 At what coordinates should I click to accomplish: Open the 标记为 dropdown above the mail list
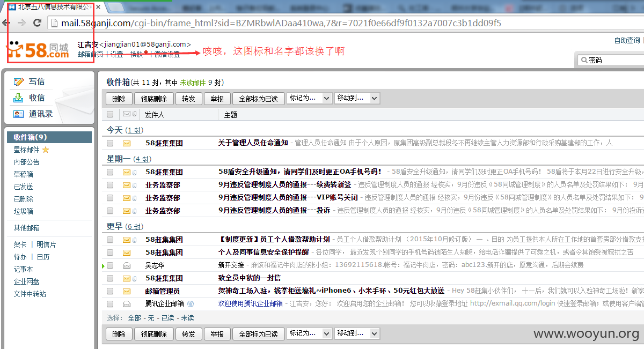(310, 98)
